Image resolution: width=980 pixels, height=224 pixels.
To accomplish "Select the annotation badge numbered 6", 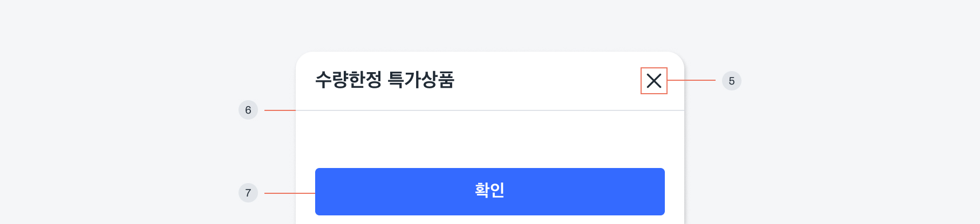I will 248,110.
